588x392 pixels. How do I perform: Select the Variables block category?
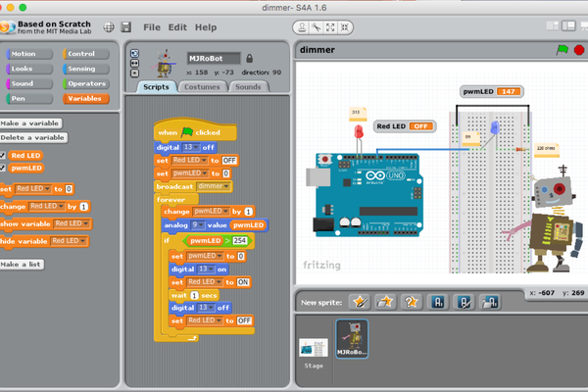coord(86,99)
